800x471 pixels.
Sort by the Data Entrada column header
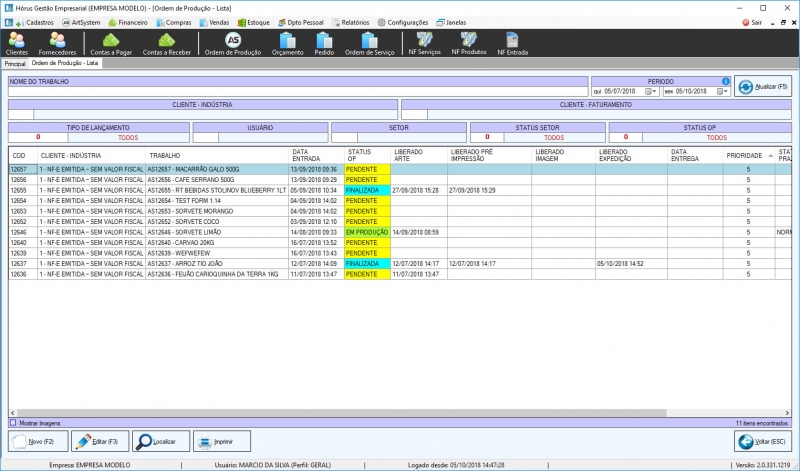coord(316,156)
